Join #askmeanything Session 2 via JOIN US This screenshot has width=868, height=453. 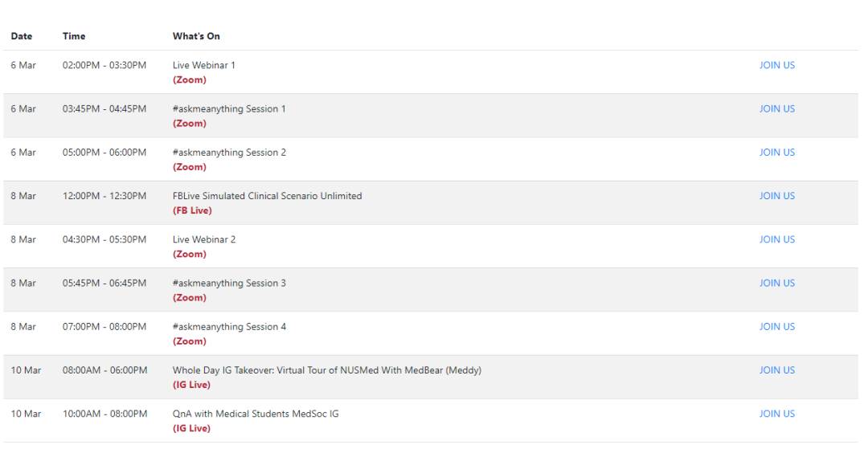776,153
